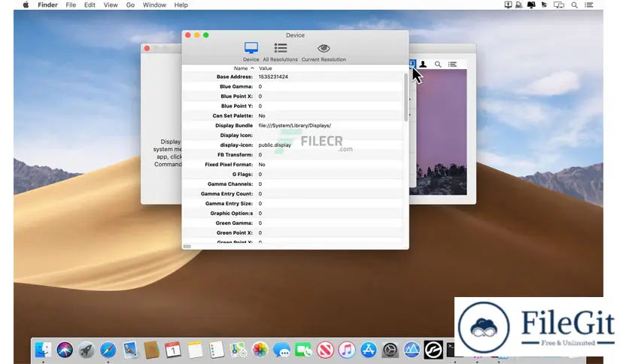Click the black dual-monitor menu bar icon
This screenshot has height=364, width=629.
531,5
